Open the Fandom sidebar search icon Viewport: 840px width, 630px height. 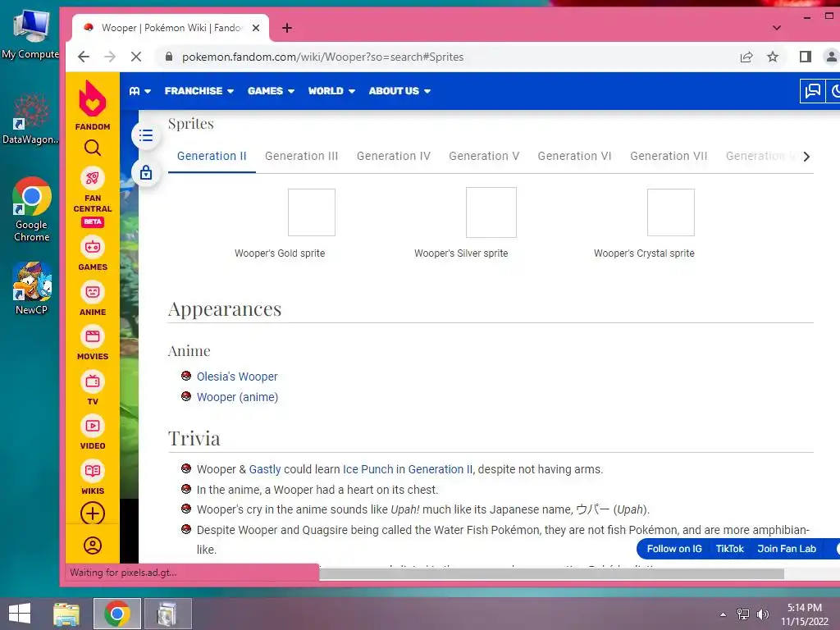[x=92, y=148]
